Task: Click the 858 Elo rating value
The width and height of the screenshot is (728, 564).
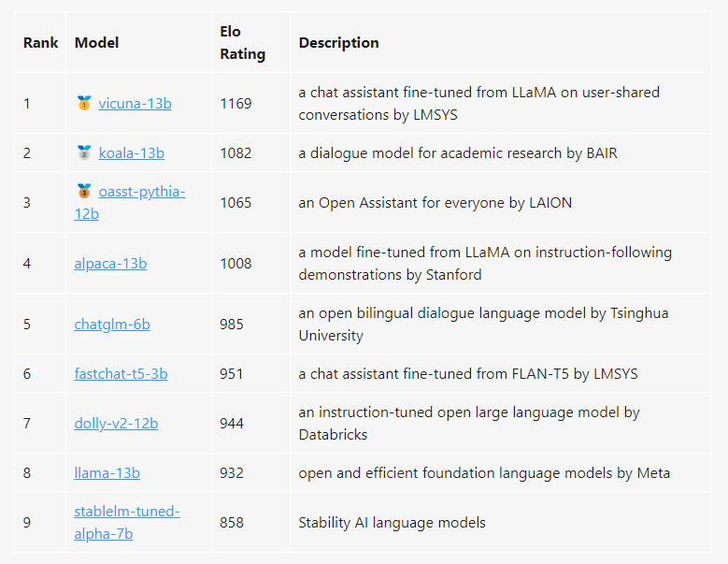Action: pos(232,523)
